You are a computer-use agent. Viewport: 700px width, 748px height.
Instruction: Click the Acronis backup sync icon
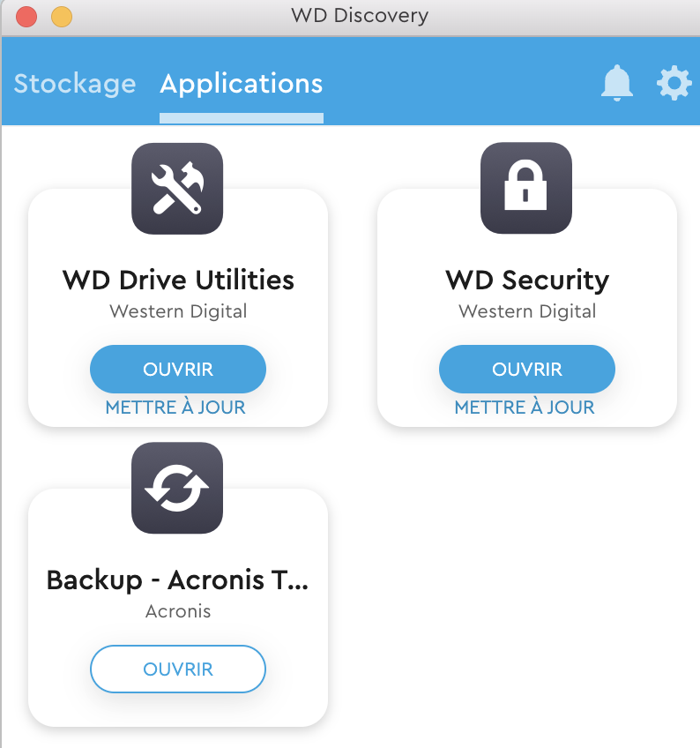point(177,488)
